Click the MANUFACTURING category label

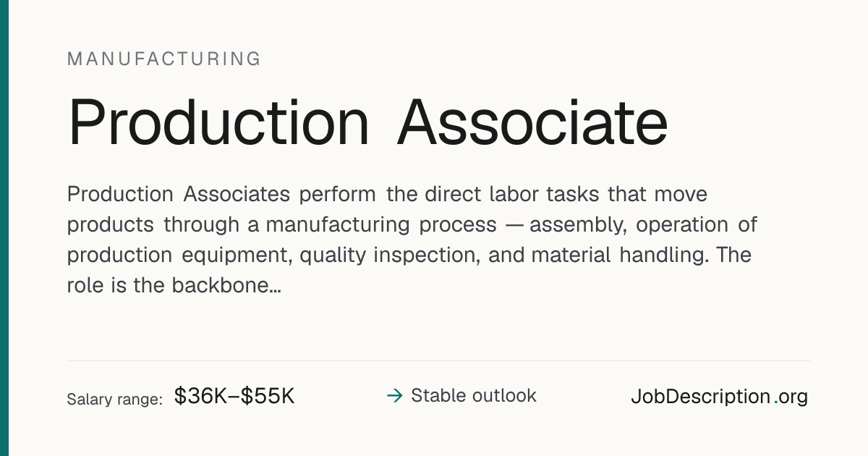point(164,59)
